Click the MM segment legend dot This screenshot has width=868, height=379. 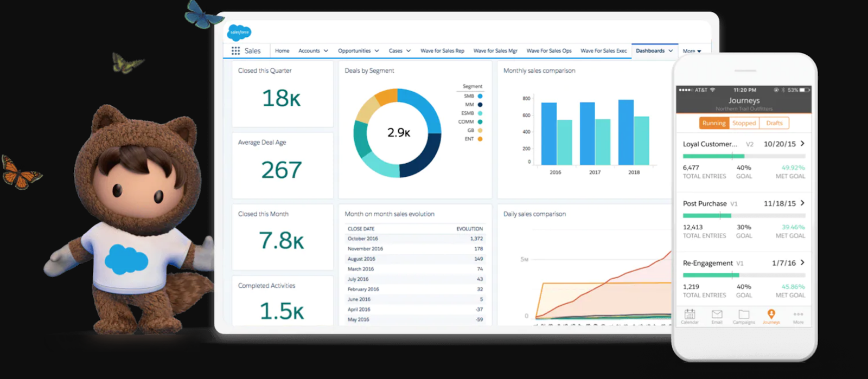(480, 105)
